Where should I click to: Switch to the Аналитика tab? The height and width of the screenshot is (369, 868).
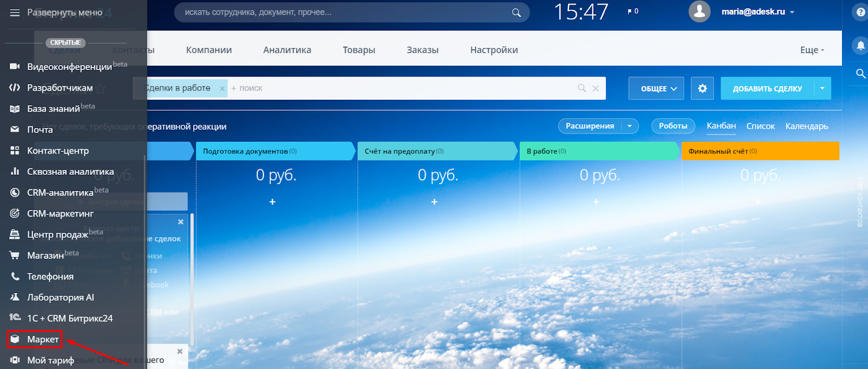click(288, 50)
